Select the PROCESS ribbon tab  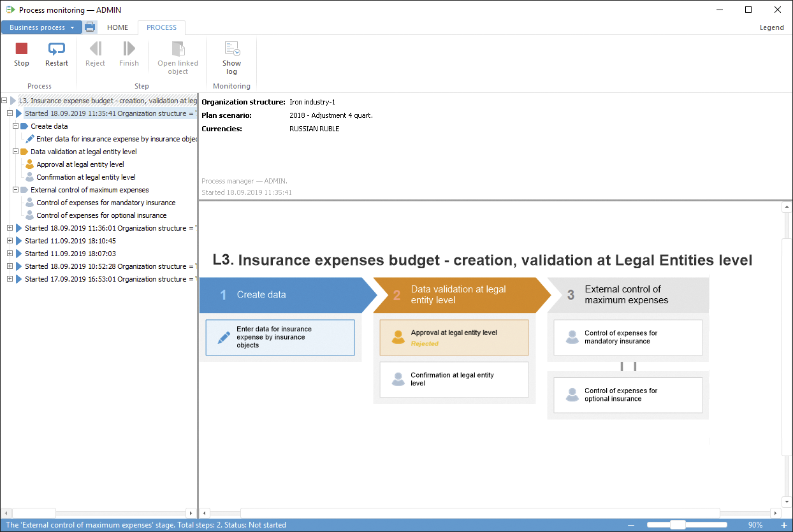tap(161, 27)
